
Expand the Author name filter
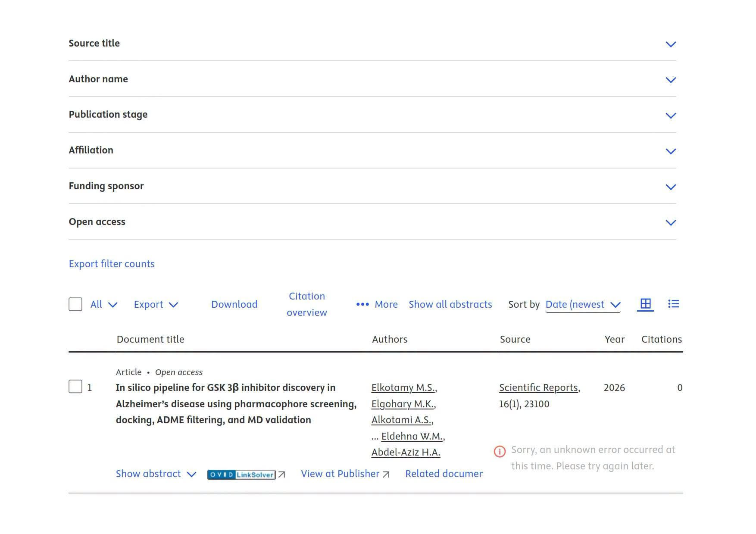372,79
